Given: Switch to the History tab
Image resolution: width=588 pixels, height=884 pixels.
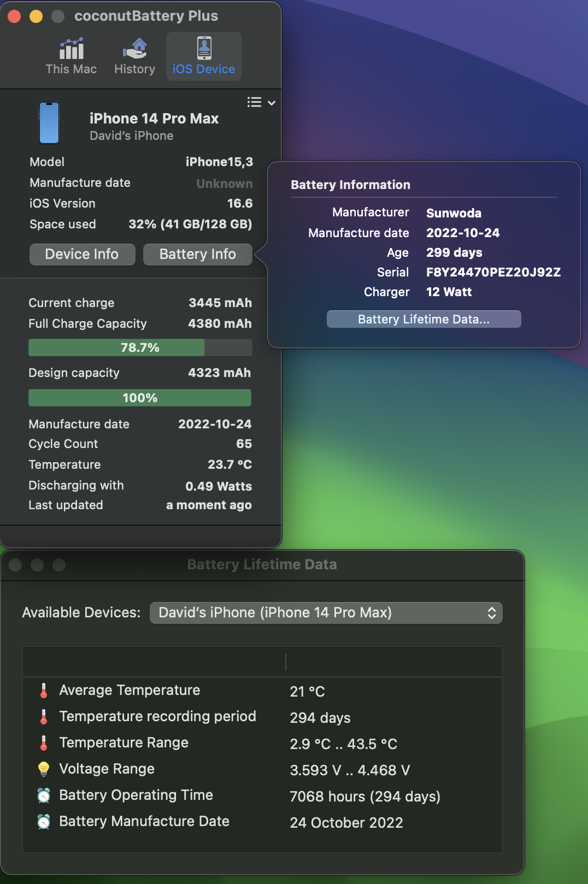Looking at the screenshot, I should [134, 56].
